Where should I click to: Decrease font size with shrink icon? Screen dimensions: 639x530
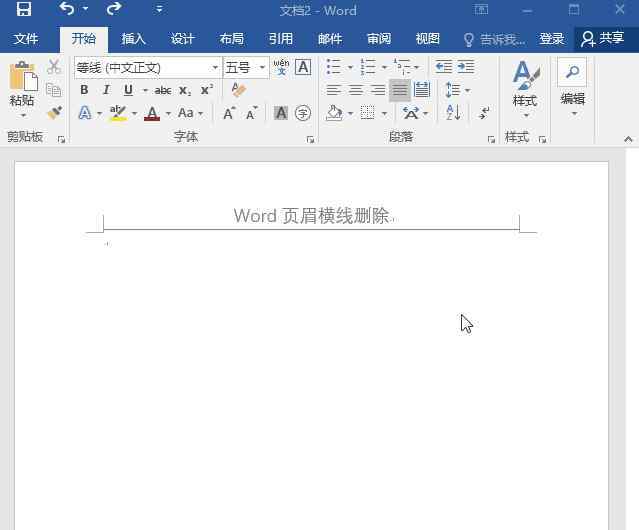pyautogui.click(x=252, y=113)
